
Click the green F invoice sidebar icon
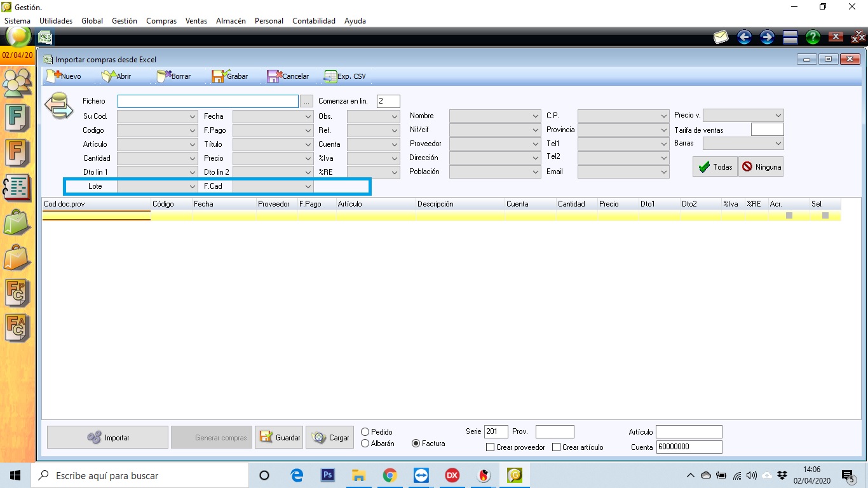click(x=17, y=118)
